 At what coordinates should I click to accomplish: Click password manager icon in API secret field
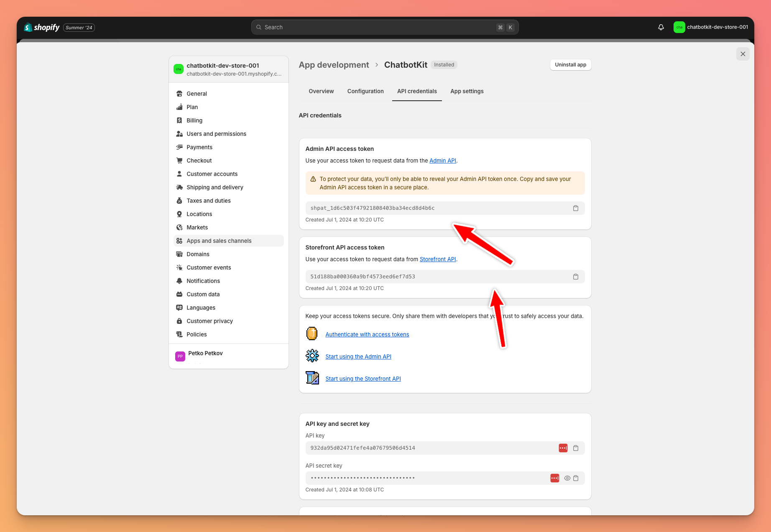point(555,478)
